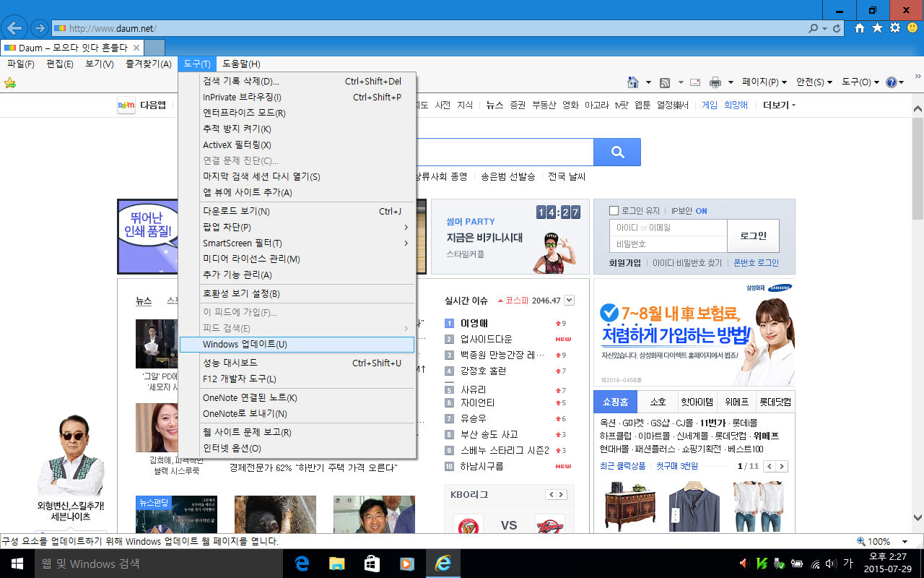Image resolution: width=924 pixels, height=578 pixels.
Task: Click the 아이디 input field
Action: pos(668,228)
